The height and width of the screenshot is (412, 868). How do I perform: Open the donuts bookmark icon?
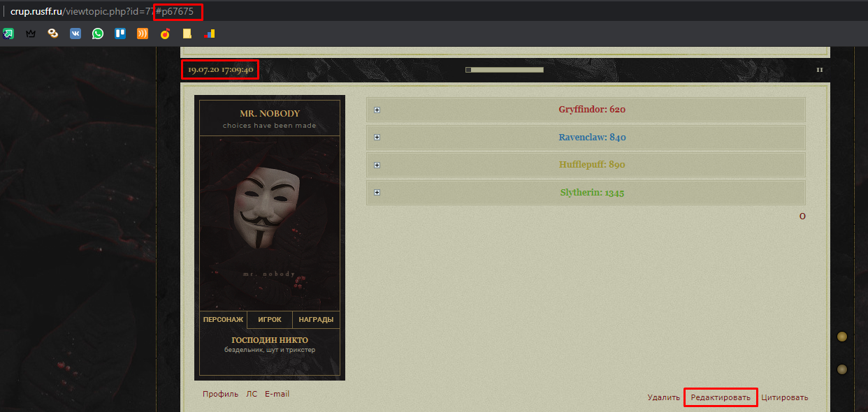coord(52,33)
